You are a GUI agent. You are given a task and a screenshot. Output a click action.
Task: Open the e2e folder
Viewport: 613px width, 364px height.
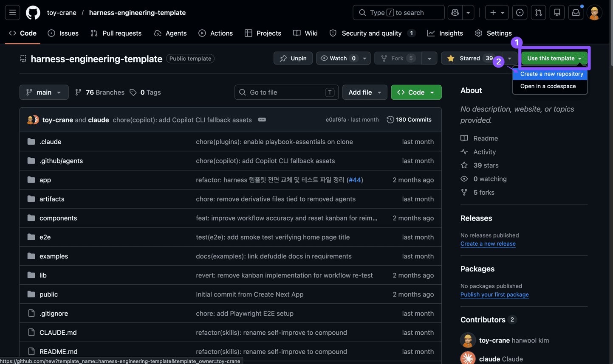[45, 237]
